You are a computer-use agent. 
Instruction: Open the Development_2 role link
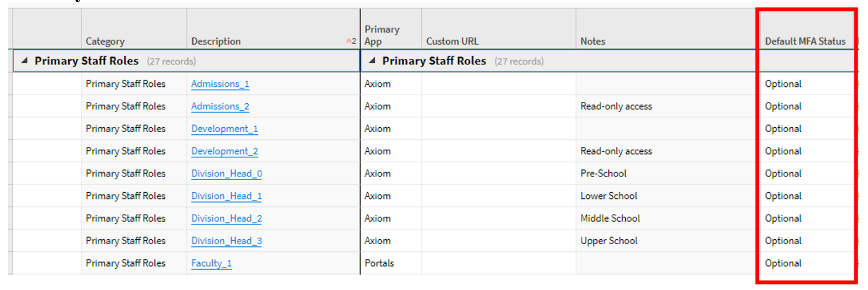(224, 151)
